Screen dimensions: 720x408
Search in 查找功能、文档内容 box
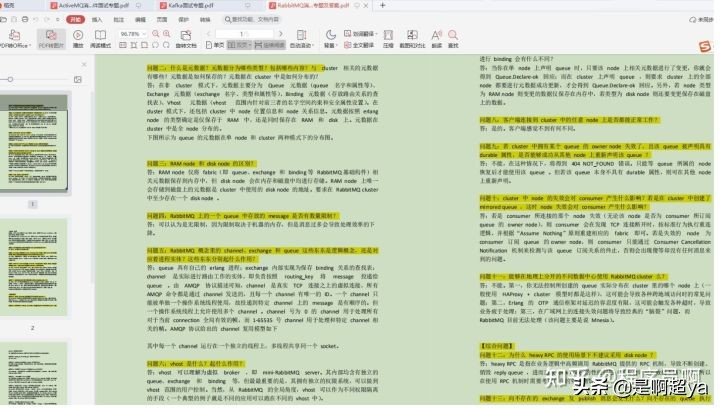point(252,19)
